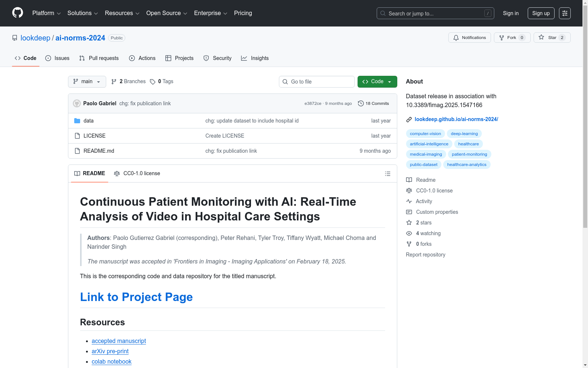Select the README tab in file viewer

coord(90,173)
